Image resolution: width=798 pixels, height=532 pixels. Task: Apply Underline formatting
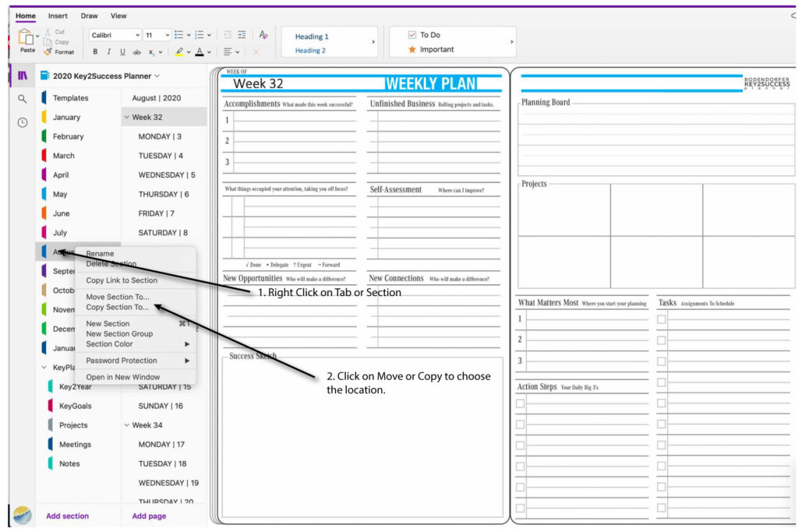tap(125, 51)
